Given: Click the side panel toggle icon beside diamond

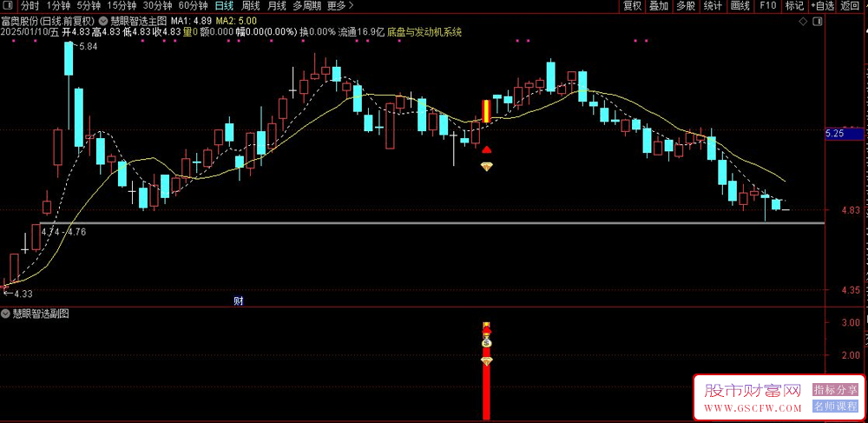Looking at the screenshot, I should (x=817, y=21).
